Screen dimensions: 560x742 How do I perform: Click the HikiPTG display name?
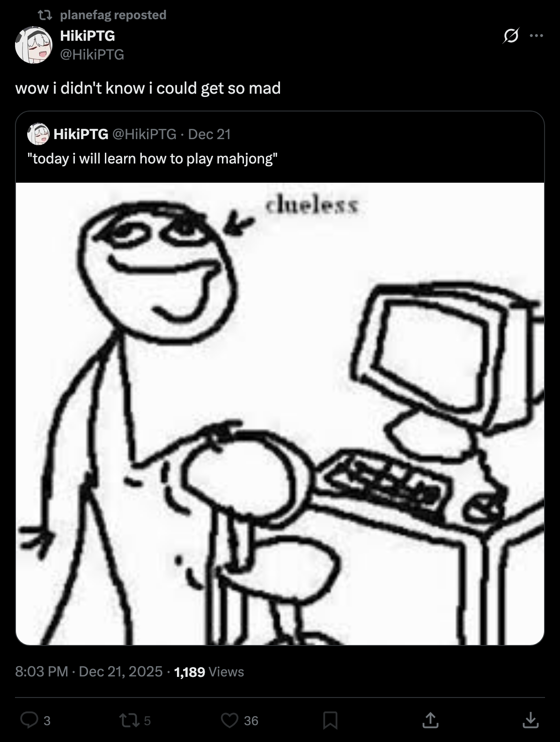click(x=88, y=36)
